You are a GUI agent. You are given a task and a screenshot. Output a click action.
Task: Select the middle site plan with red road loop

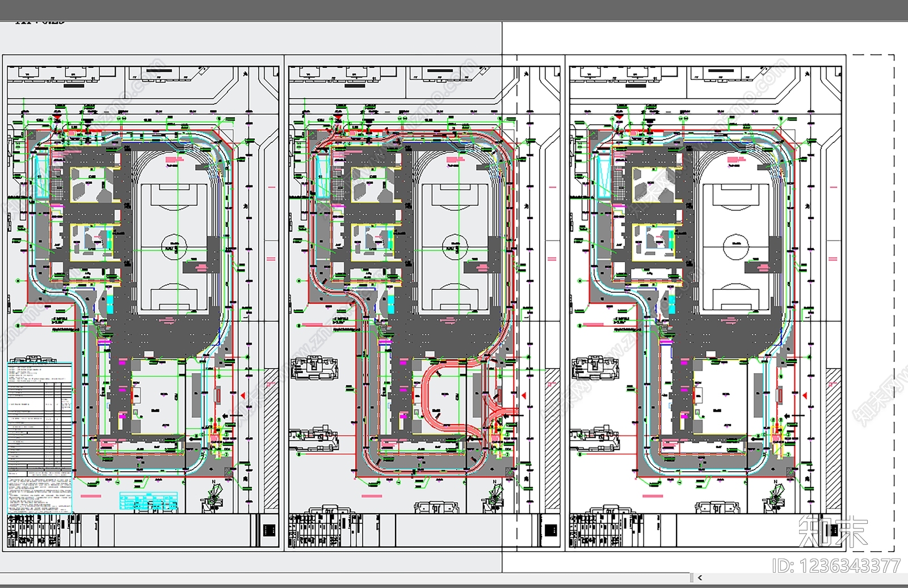(x=424, y=303)
